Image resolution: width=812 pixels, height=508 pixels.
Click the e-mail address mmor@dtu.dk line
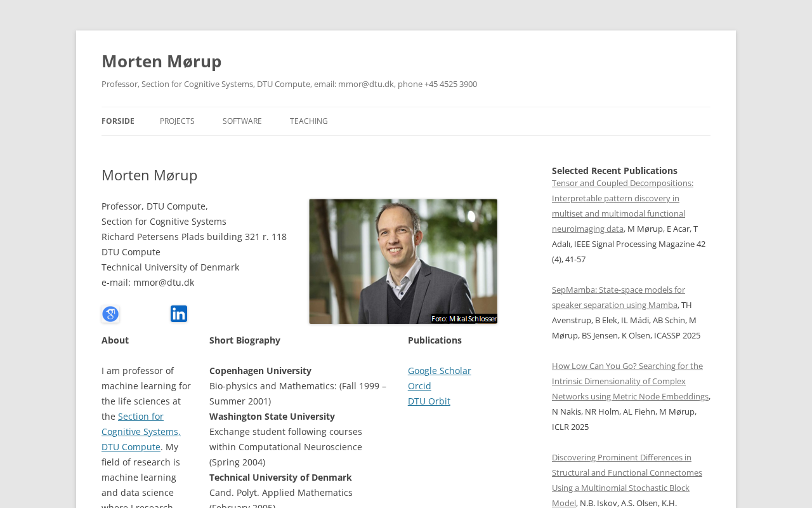tap(148, 283)
